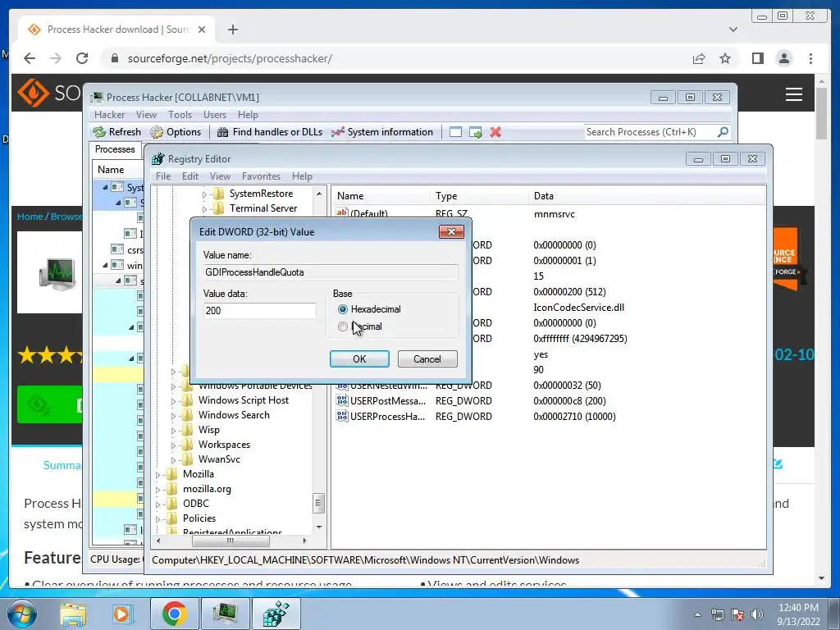Show hidden tray icons arrow
The image size is (840, 630).
(x=697, y=614)
